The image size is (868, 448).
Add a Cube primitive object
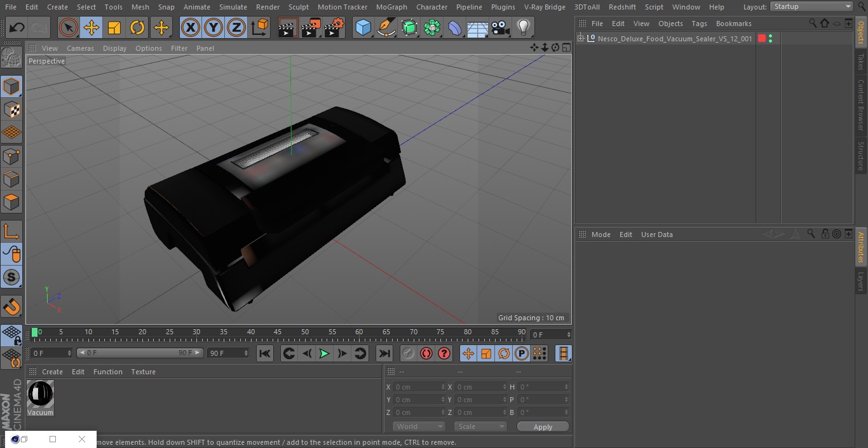pyautogui.click(x=363, y=27)
